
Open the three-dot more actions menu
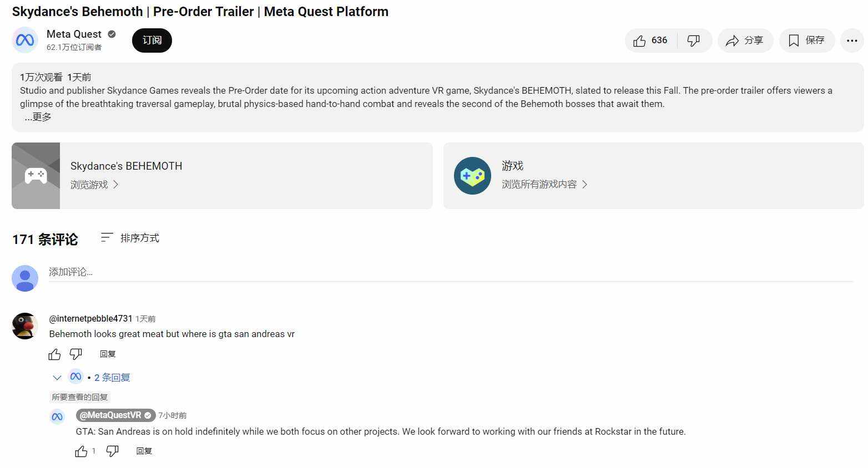click(852, 40)
